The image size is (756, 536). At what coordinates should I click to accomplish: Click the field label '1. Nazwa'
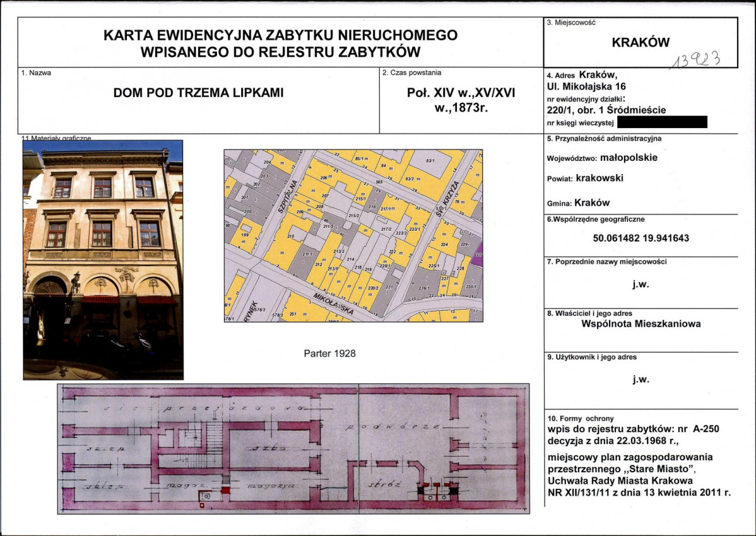(x=36, y=73)
